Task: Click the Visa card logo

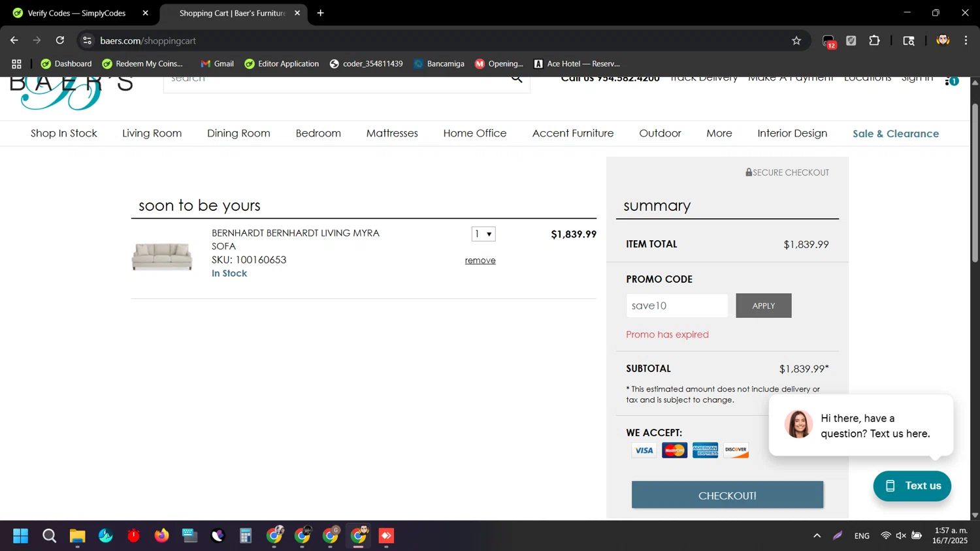Action: pos(644,450)
